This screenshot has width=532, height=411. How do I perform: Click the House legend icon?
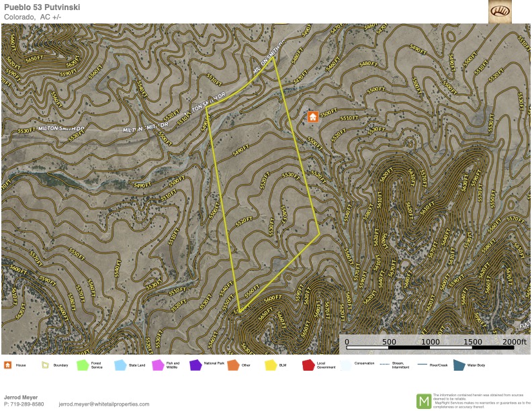pos(8,365)
